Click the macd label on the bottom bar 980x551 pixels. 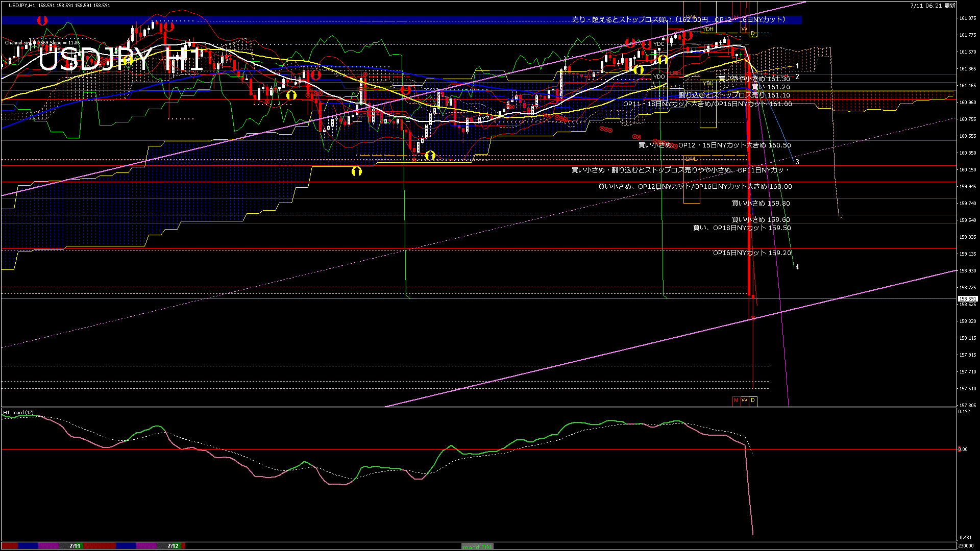click(477, 546)
